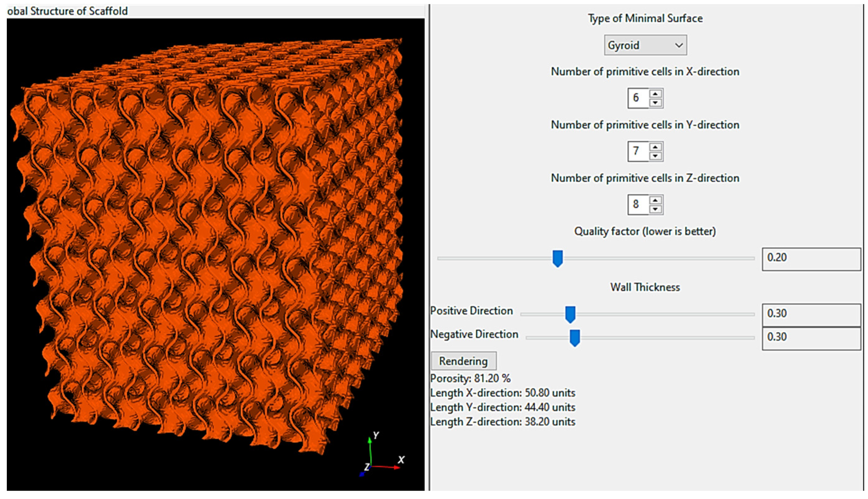Image resolution: width=868 pixels, height=499 pixels.
Task: Increase Y-direction primitive cells with up arrow
Action: pyautogui.click(x=655, y=147)
